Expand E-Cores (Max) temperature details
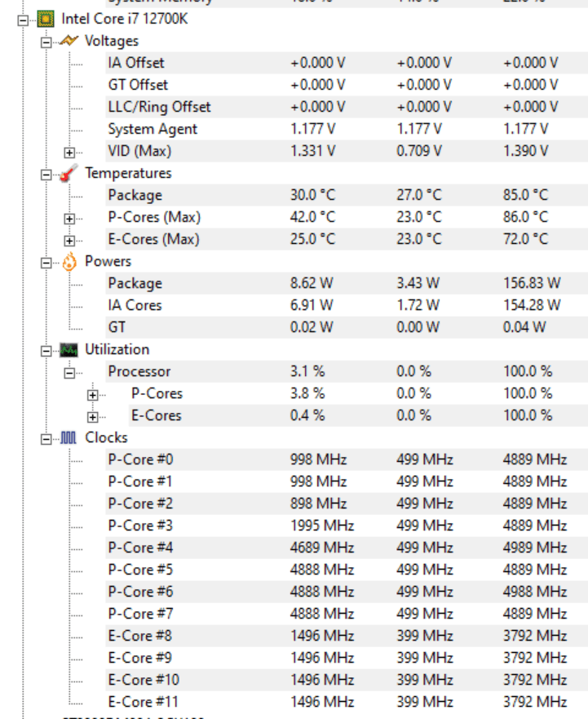Viewport: 588px width, 719px height. tap(69, 241)
